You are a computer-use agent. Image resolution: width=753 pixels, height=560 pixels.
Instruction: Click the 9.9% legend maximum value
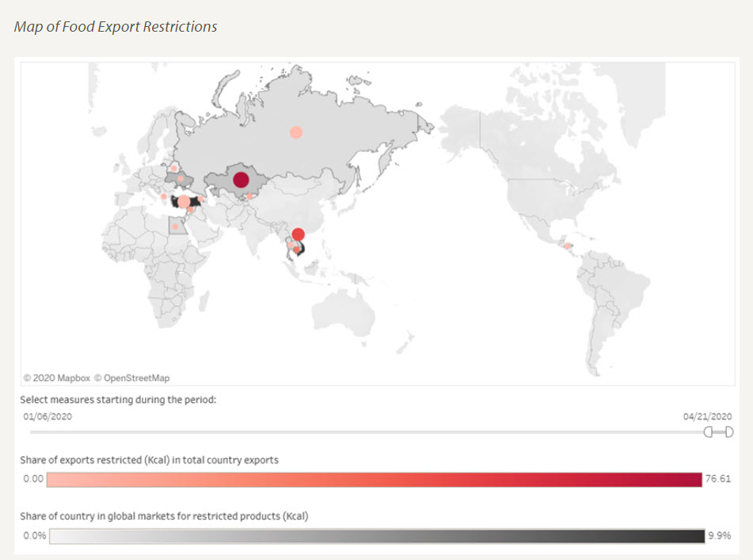720,535
